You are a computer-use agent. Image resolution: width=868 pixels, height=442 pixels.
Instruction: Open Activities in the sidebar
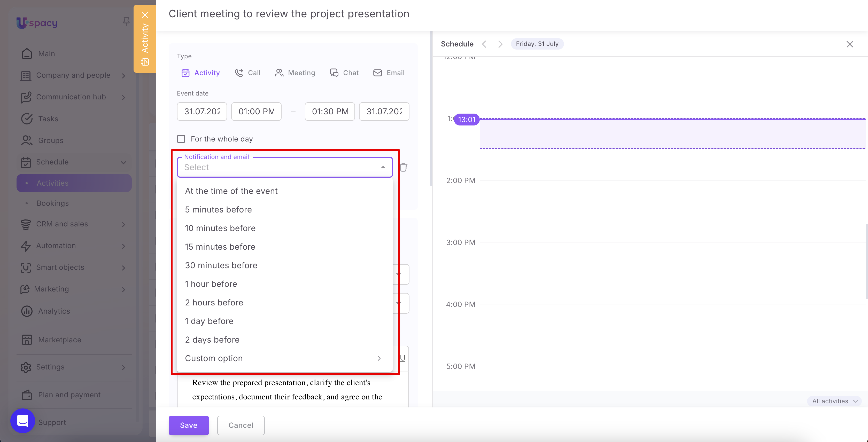(x=74, y=183)
